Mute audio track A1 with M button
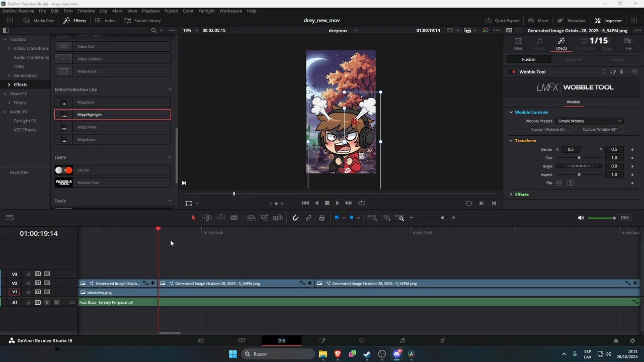644x362 pixels. tap(56, 302)
